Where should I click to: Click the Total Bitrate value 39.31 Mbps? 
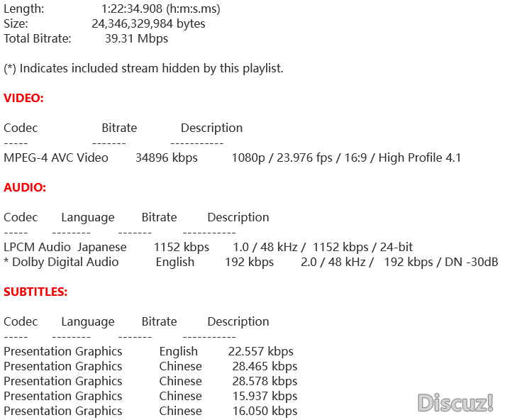click(x=136, y=38)
